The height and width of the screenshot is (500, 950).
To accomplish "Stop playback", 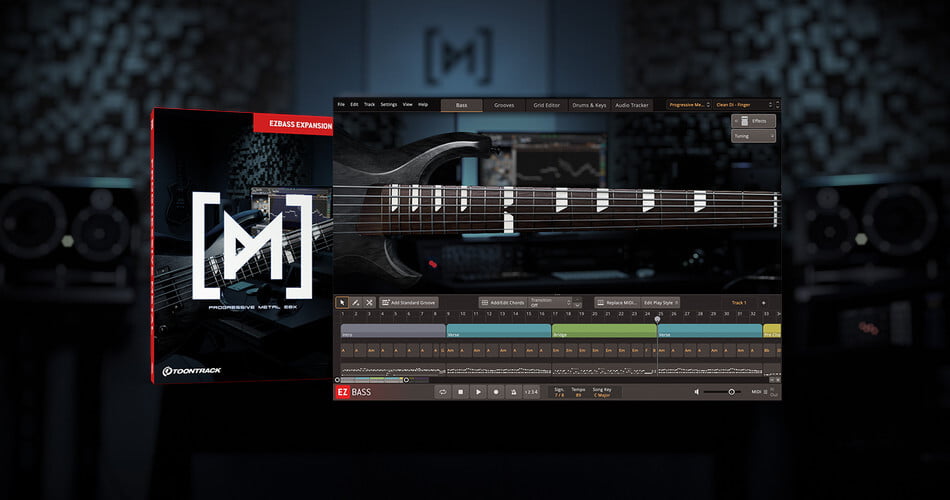I will pos(460,392).
